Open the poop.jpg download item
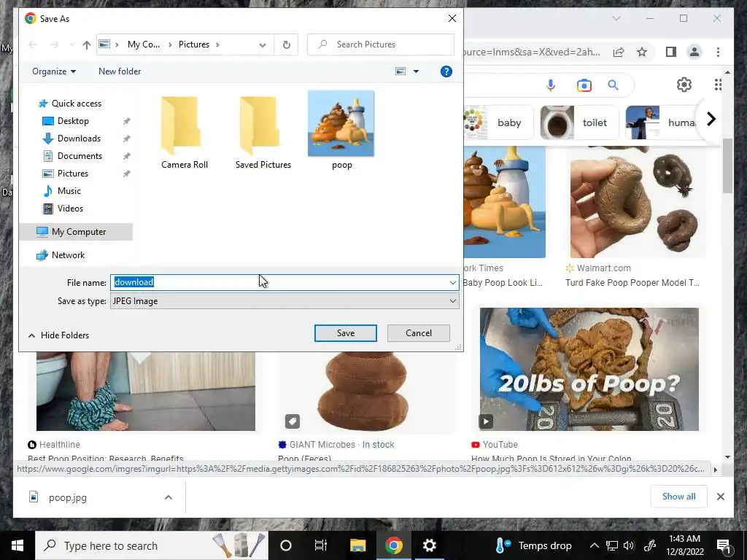The image size is (747, 560). [x=68, y=497]
